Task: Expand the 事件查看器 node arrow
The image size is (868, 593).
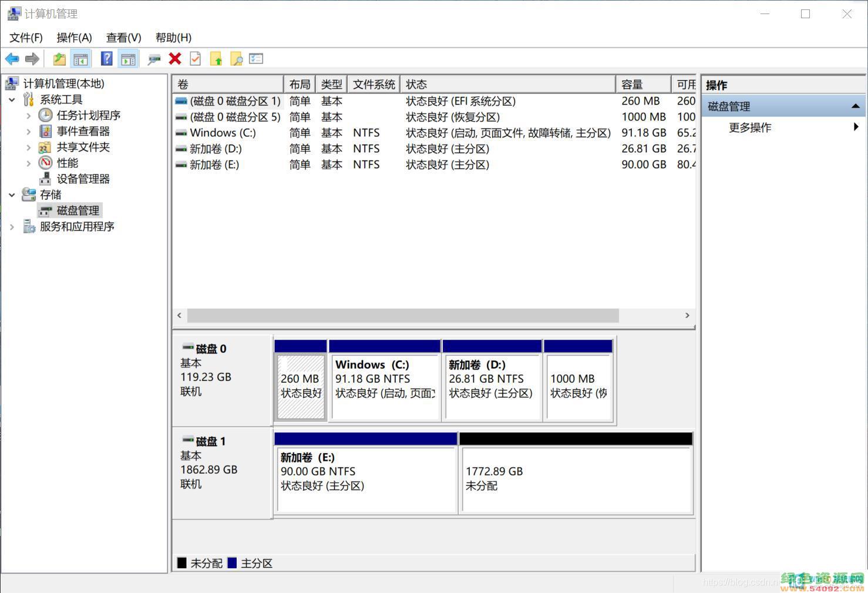Action: coord(28,132)
